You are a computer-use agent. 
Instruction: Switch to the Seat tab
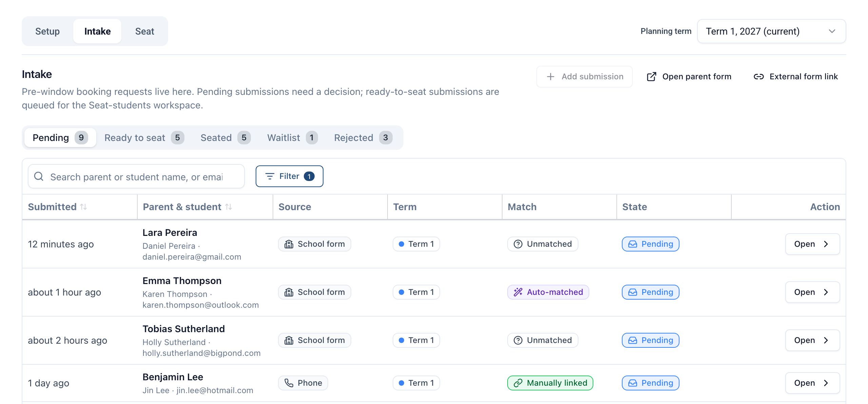(145, 31)
